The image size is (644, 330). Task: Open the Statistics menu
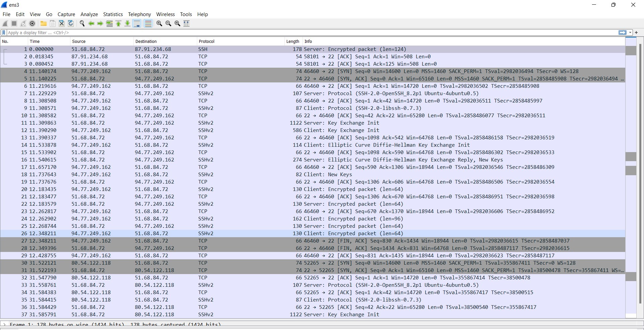(x=113, y=14)
